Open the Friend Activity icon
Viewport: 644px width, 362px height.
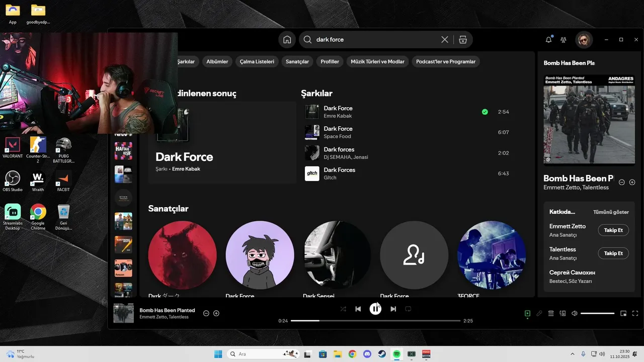[x=563, y=40]
